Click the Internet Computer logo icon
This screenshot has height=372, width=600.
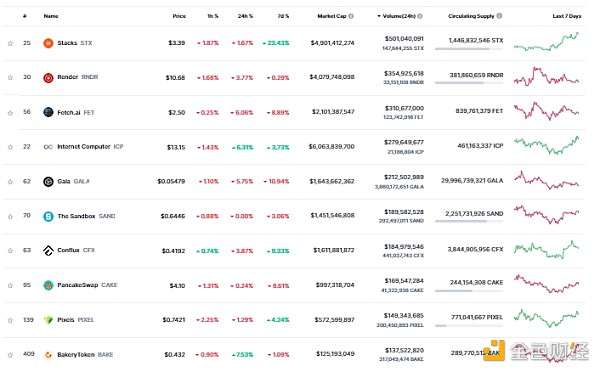tap(48, 147)
